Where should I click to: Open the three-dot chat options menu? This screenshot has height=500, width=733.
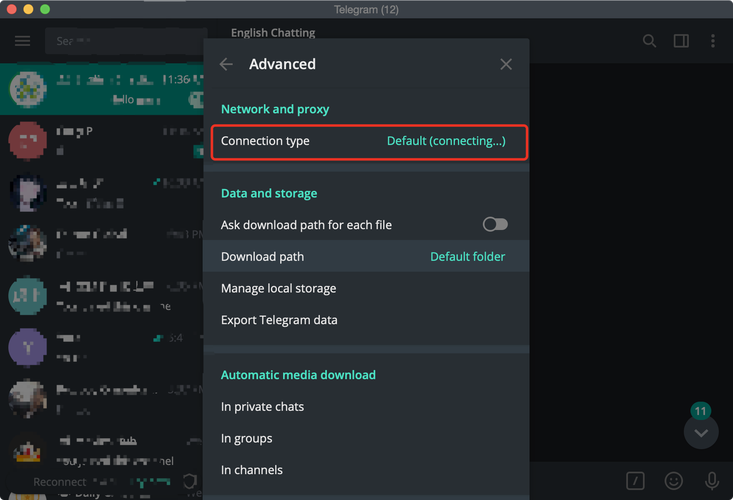point(712,41)
